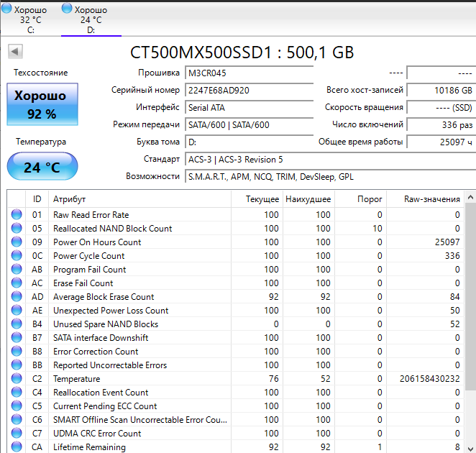Click the Temperature raw value 206158430232
Viewport: 476px width, 453px height.
point(429,379)
